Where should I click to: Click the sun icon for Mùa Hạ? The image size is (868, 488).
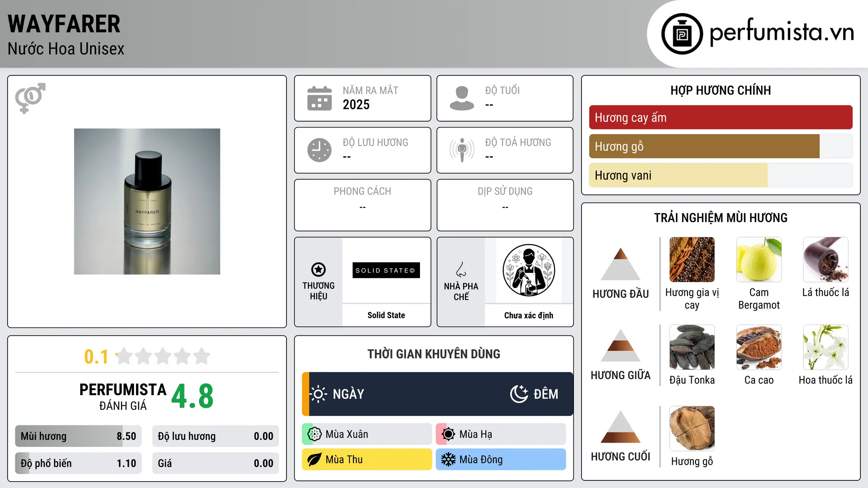[448, 434]
